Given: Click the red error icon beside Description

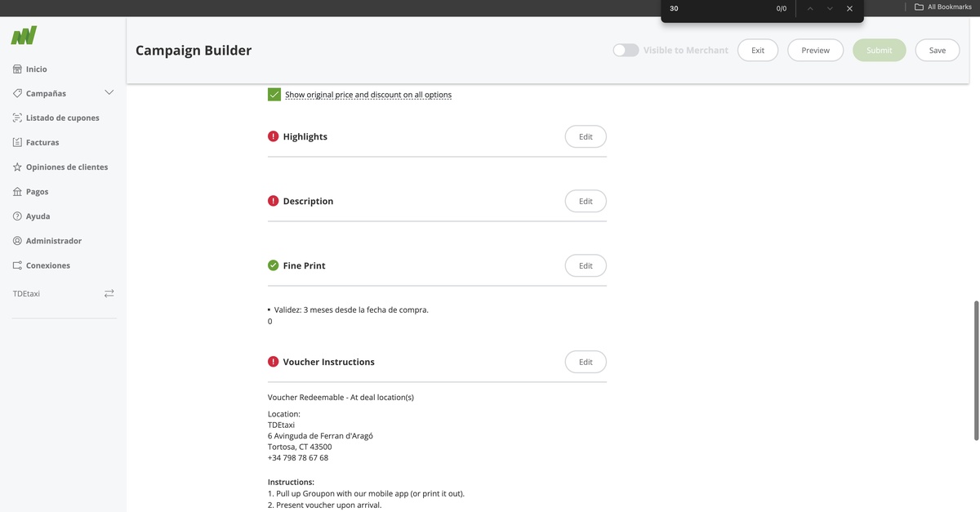Looking at the screenshot, I should point(273,201).
